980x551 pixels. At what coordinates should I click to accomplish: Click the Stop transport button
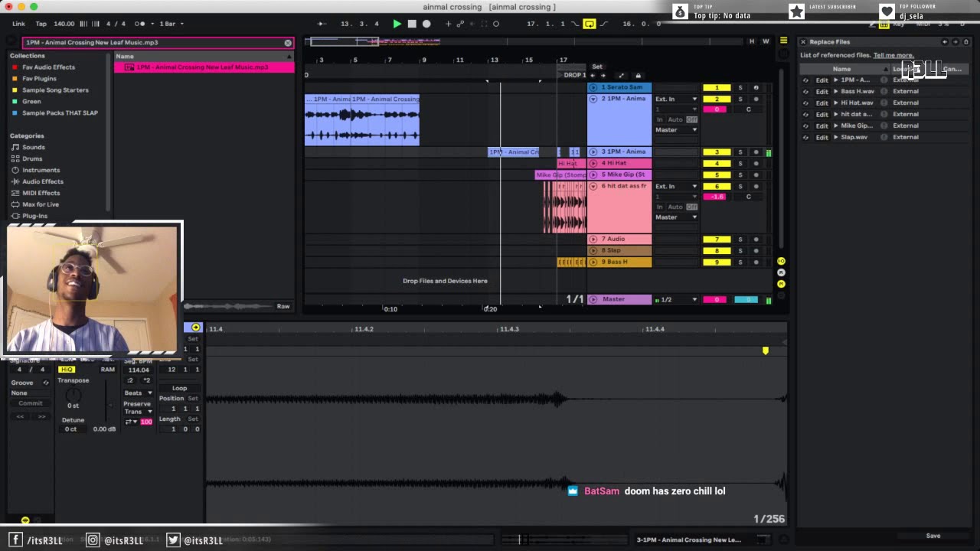coord(412,24)
